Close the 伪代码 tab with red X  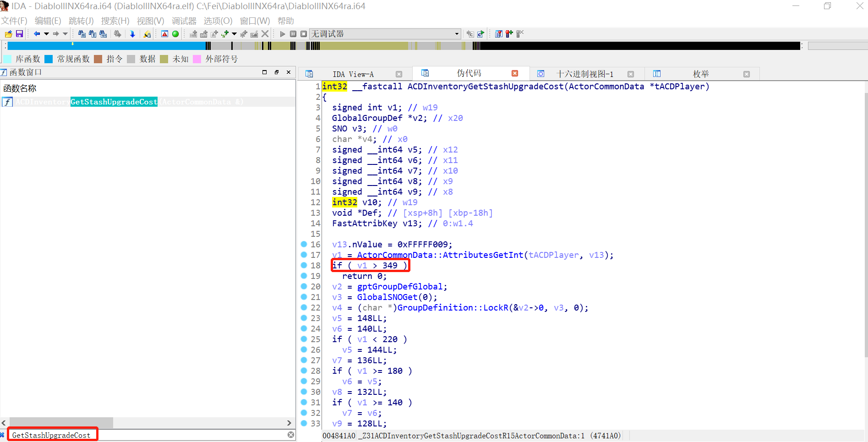pos(515,73)
